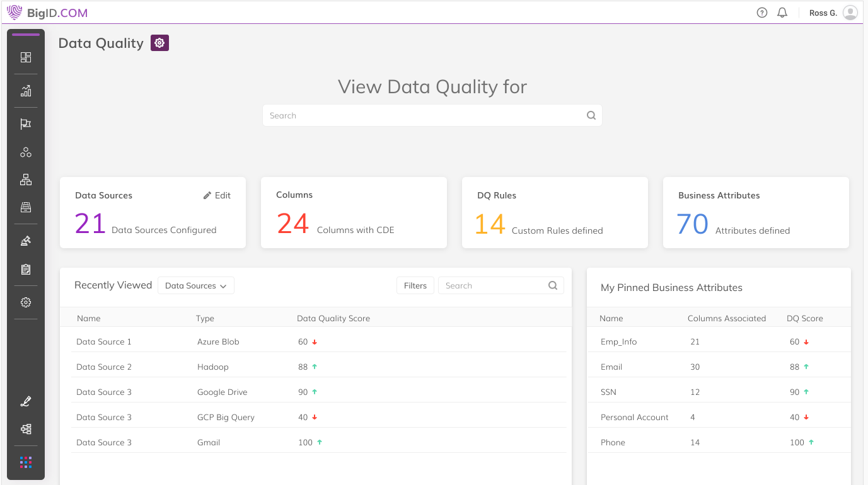This screenshot has width=868, height=485.
Task: Click the clipboard tasks sidebar icon
Action: tap(26, 270)
